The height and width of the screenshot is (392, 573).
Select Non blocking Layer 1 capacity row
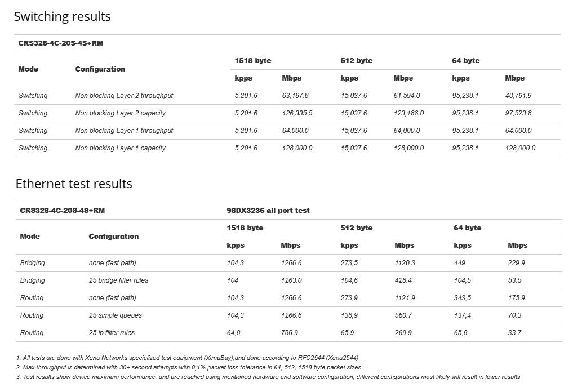[287, 148]
